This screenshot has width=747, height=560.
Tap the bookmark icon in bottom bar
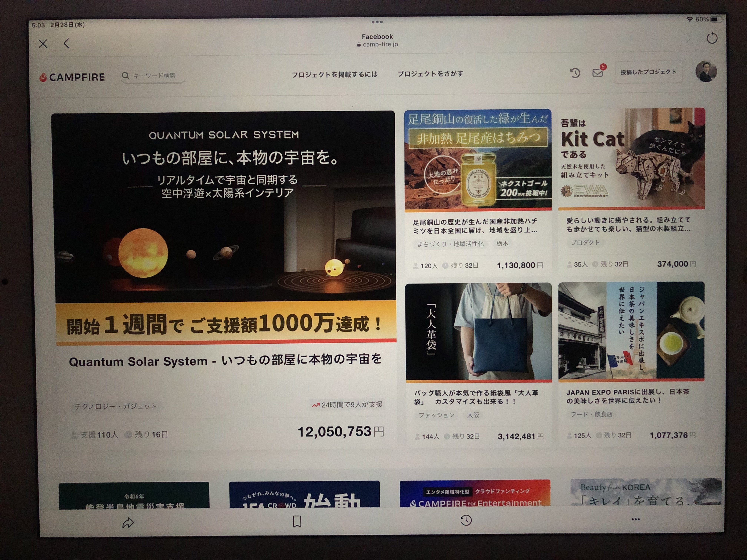point(297,521)
